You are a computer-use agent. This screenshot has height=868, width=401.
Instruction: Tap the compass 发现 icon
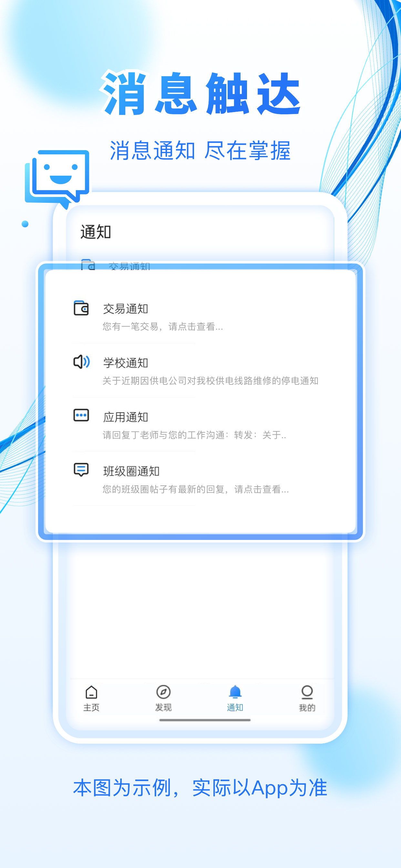click(163, 692)
